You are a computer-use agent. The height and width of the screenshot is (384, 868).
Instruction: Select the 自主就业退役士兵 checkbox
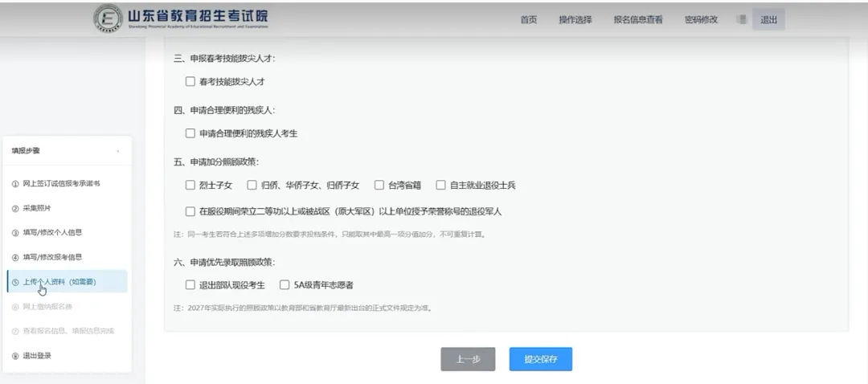pos(441,186)
